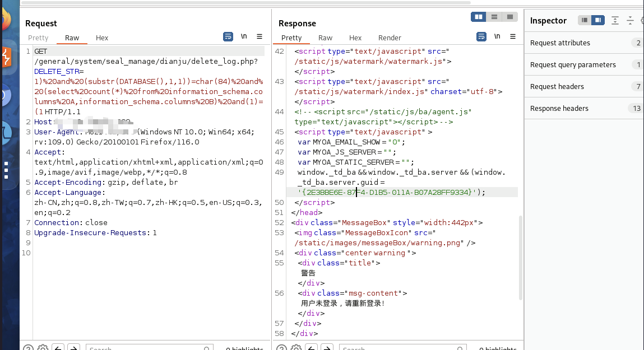The width and height of the screenshot is (644, 350).
Task: Open the Response panel hamburger options menu
Action: click(513, 36)
